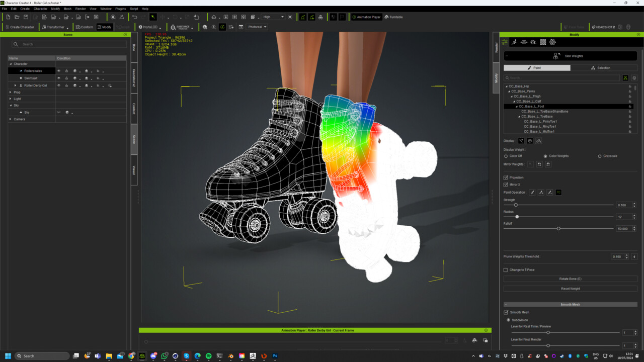Click the Scene panel search field

69,44
